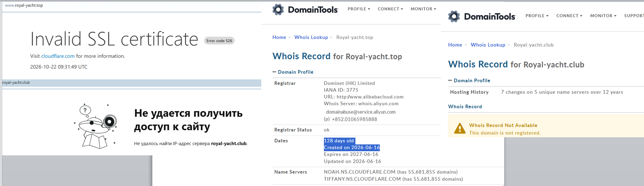The width and height of the screenshot is (644, 186).
Task: Open the MONITOR dropdown in Royal-yacht.club window
Action: point(603,16)
